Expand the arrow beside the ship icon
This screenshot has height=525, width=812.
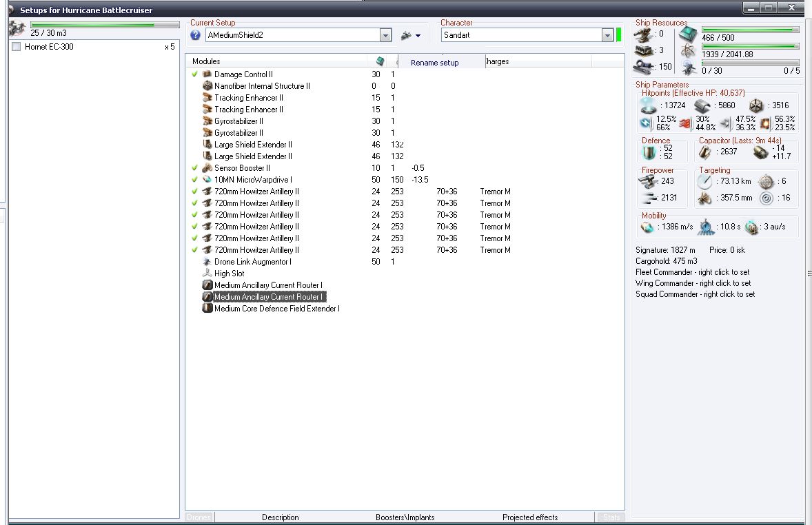(x=418, y=36)
